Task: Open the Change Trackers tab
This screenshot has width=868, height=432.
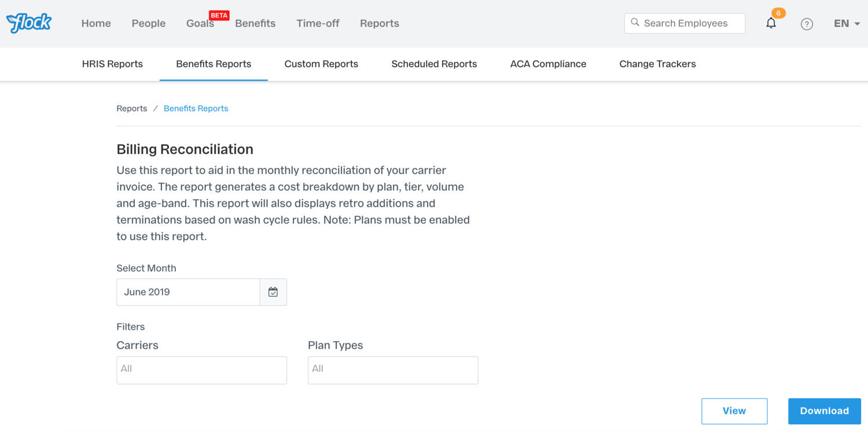Action: 657,64
